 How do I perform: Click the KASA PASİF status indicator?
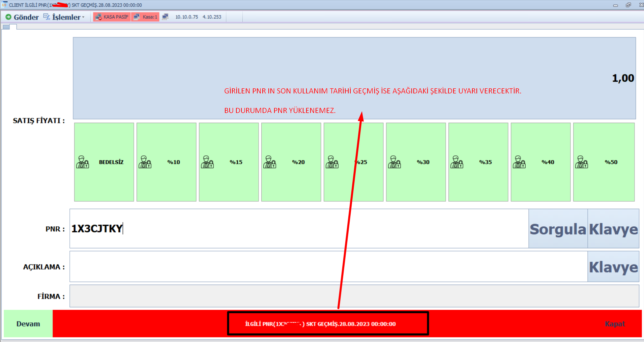point(112,17)
